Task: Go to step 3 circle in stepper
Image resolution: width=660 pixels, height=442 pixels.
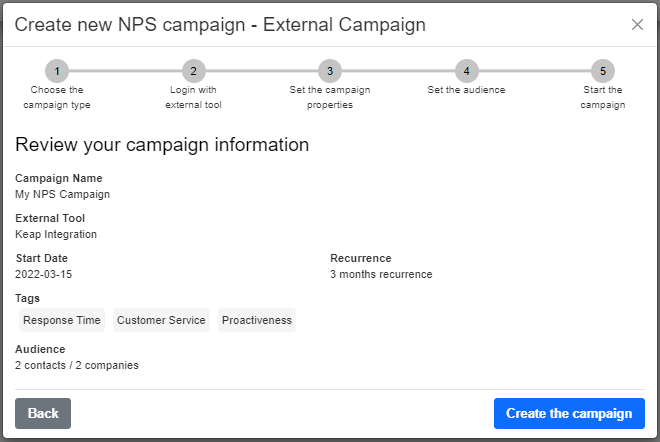Action: tap(330, 71)
